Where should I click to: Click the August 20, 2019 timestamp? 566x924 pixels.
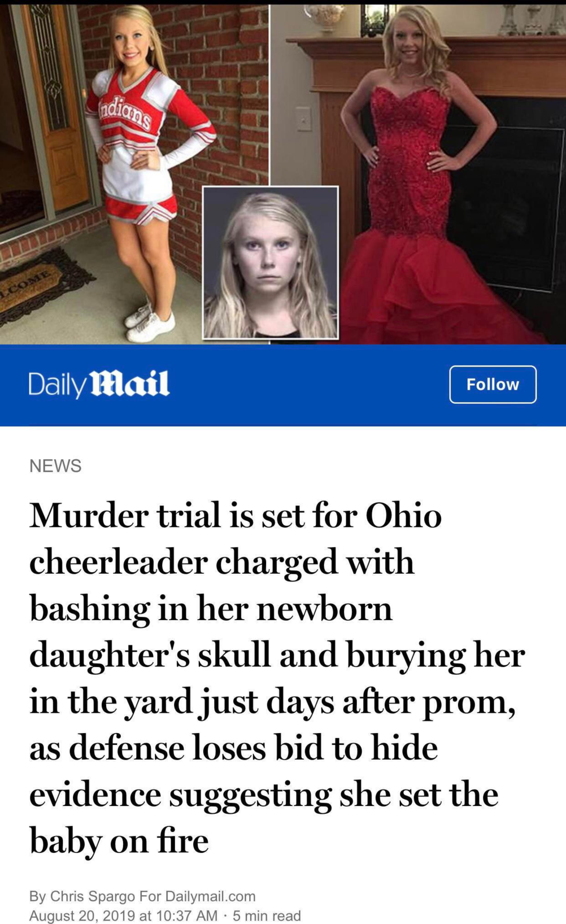pos(123,915)
